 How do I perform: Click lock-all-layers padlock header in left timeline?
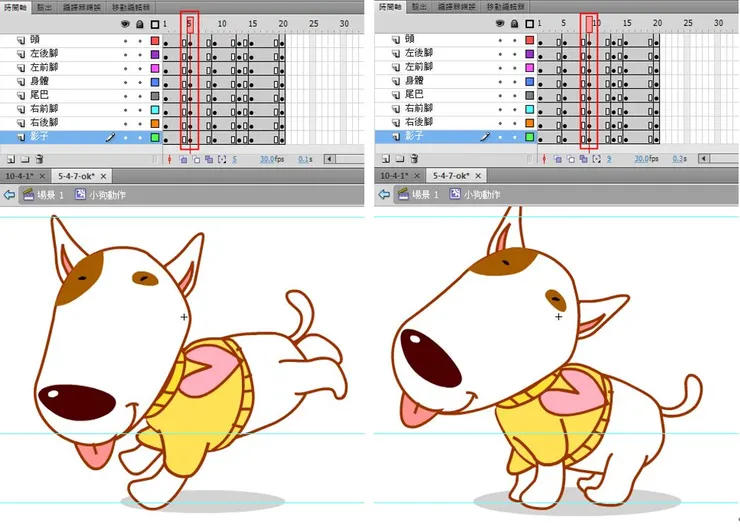[x=140, y=24]
